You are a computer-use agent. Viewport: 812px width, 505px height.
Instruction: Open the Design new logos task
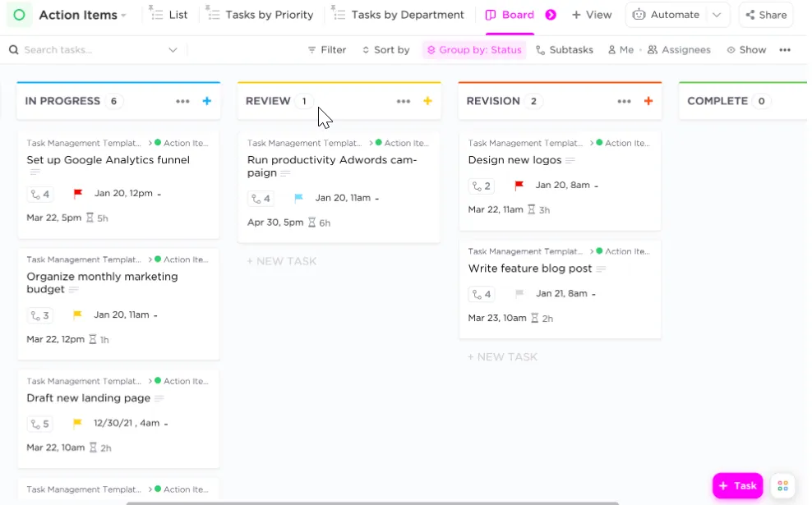514,160
